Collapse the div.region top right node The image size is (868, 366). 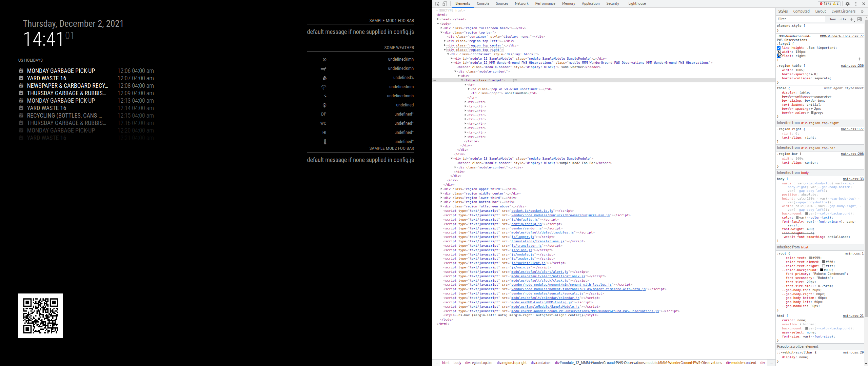pos(445,49)
